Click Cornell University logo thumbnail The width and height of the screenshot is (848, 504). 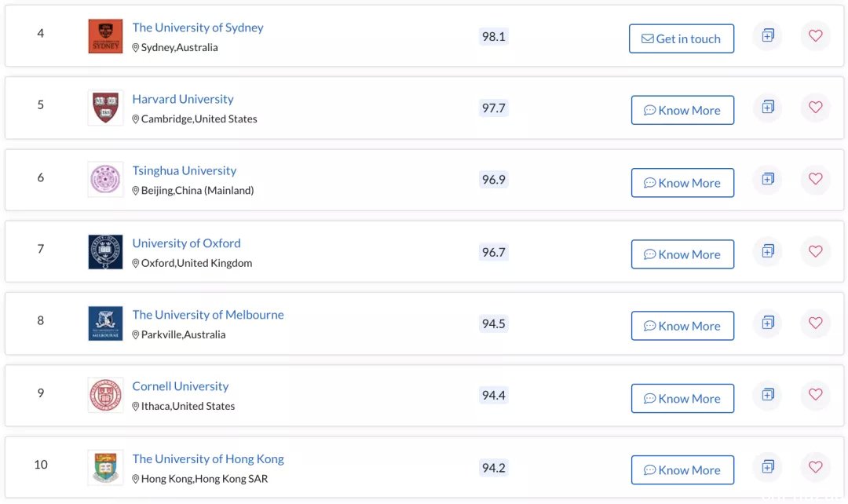point(105,395)
